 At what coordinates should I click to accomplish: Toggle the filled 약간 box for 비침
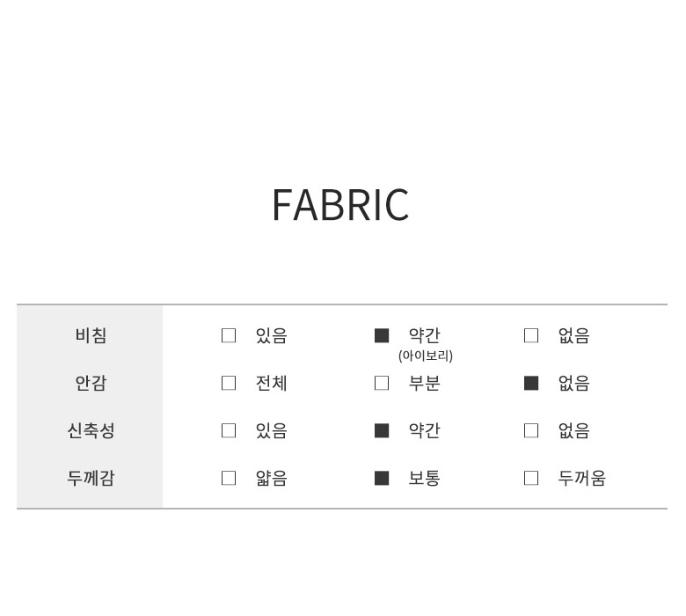(x=382, y=335)
